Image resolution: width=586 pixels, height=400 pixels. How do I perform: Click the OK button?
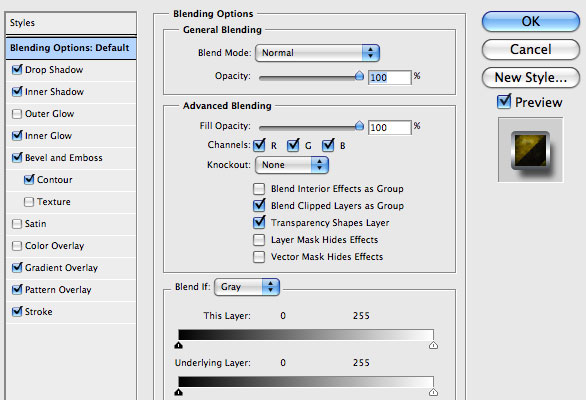point(531,22)
